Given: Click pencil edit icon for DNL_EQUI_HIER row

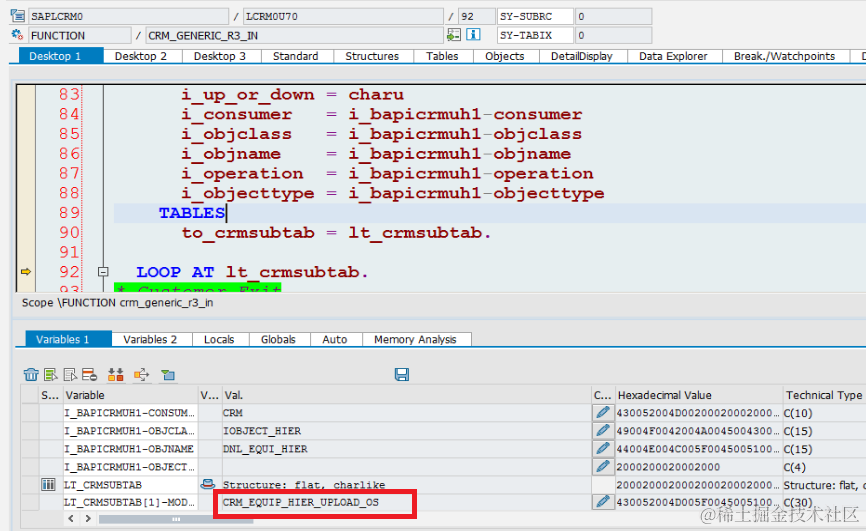Looking at the screenshot, I should [603, 448].
